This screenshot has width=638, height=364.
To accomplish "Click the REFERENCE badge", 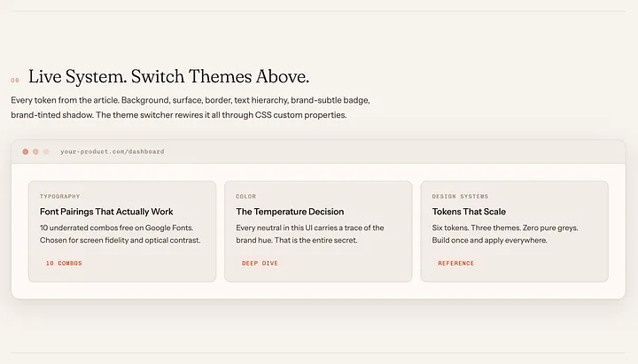I will coord(456,263).
